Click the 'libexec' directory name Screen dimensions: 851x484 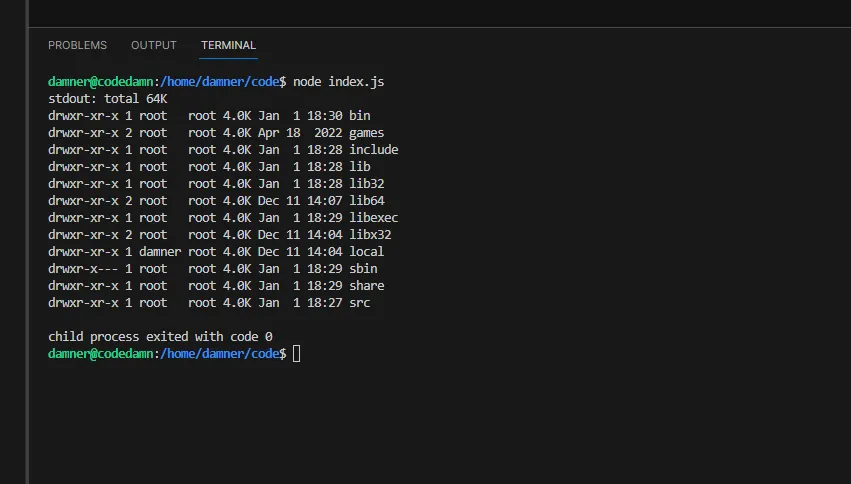point(373,218)
